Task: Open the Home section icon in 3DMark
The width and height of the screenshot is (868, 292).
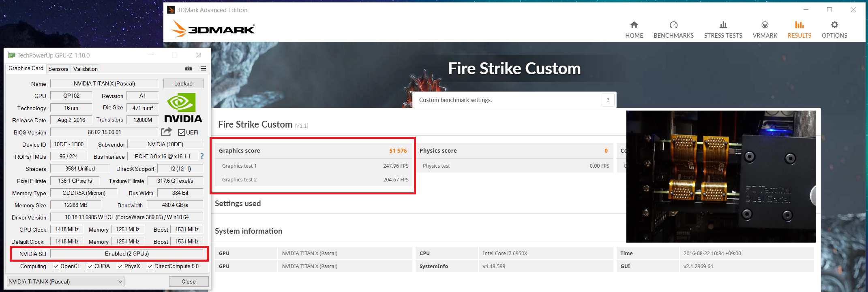Action: coord(634,25)
